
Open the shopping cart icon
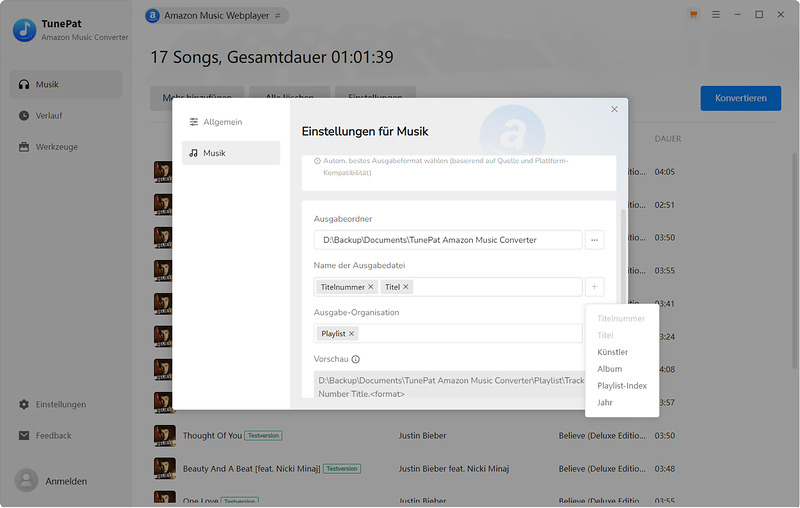(693, 15)
